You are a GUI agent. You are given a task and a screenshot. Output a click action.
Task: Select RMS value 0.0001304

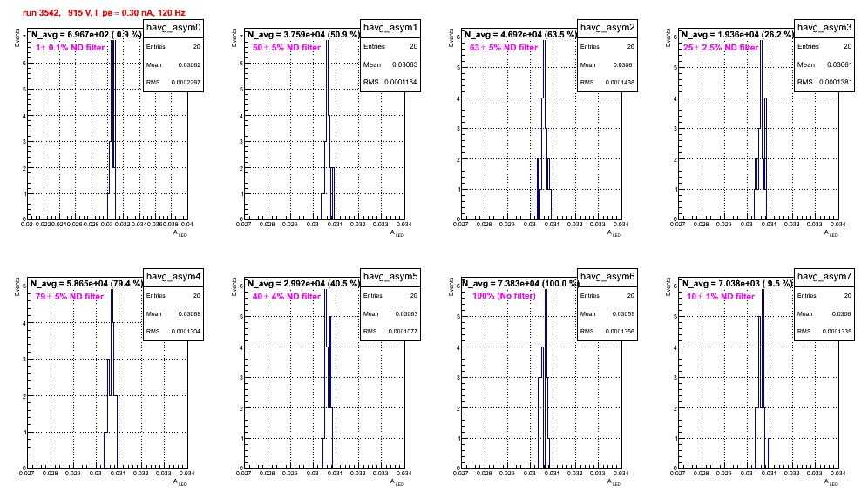point(186,332)
